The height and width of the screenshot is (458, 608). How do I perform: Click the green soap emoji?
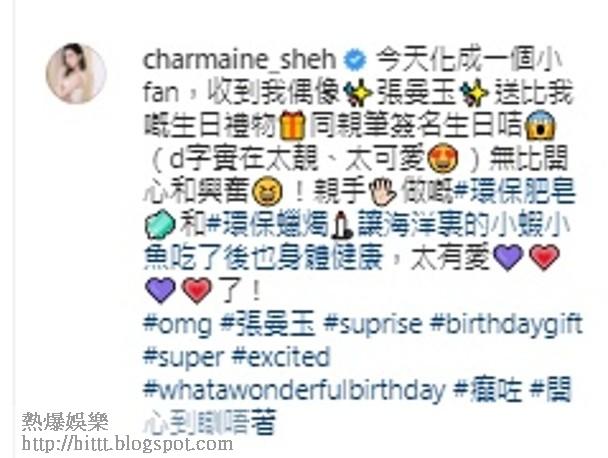tap(160, 224)
